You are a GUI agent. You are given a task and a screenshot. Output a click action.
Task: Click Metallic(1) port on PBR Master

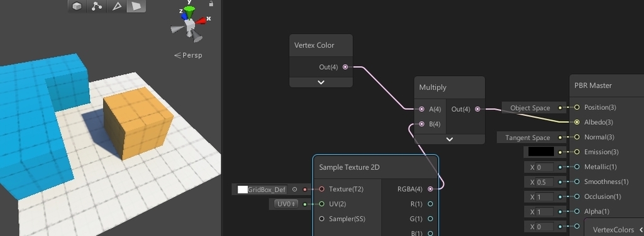click(577, 167)
